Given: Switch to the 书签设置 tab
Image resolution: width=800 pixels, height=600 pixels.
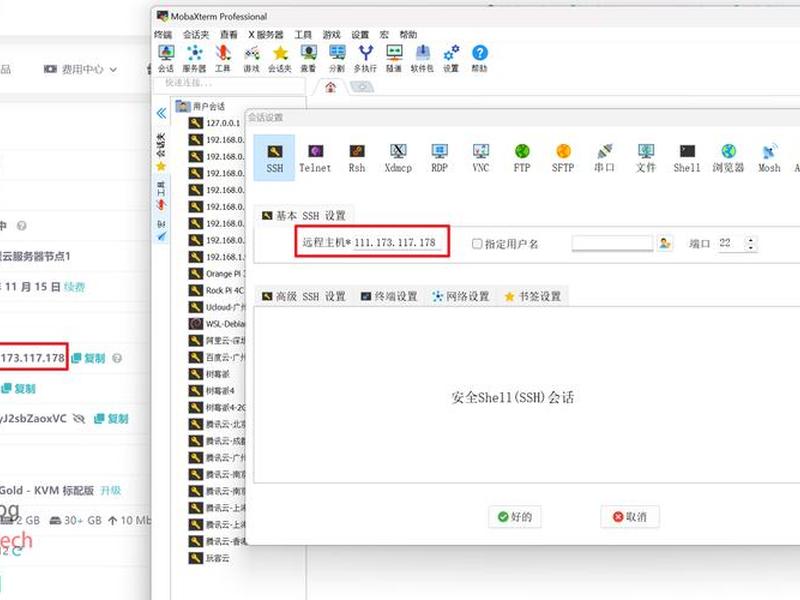Looking at the screenshot, I should (x=533, y=296).
